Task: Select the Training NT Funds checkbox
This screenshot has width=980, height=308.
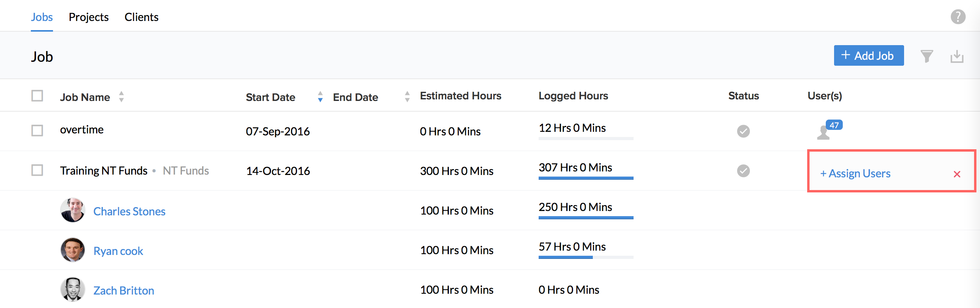Action: [37, 170]
